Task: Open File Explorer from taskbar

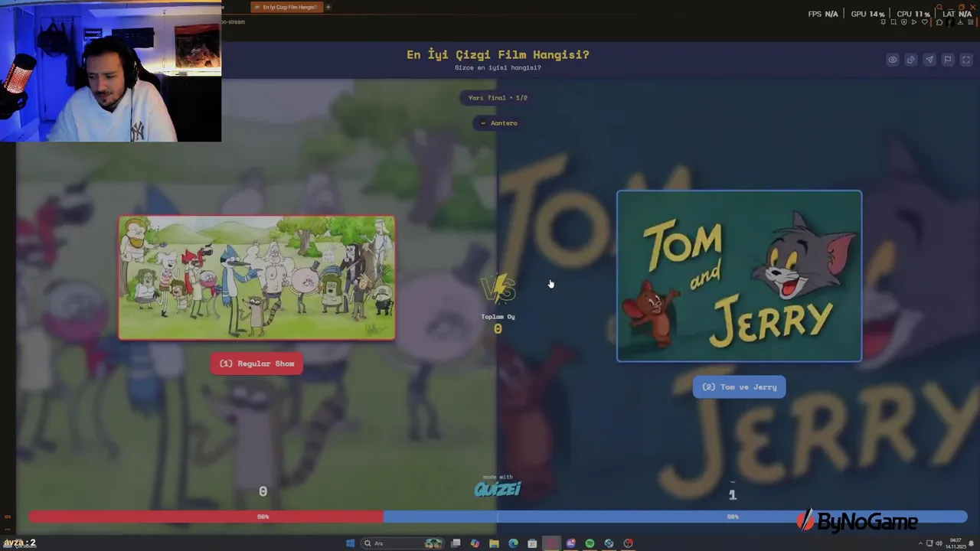Action: click(x=494, y=543)
